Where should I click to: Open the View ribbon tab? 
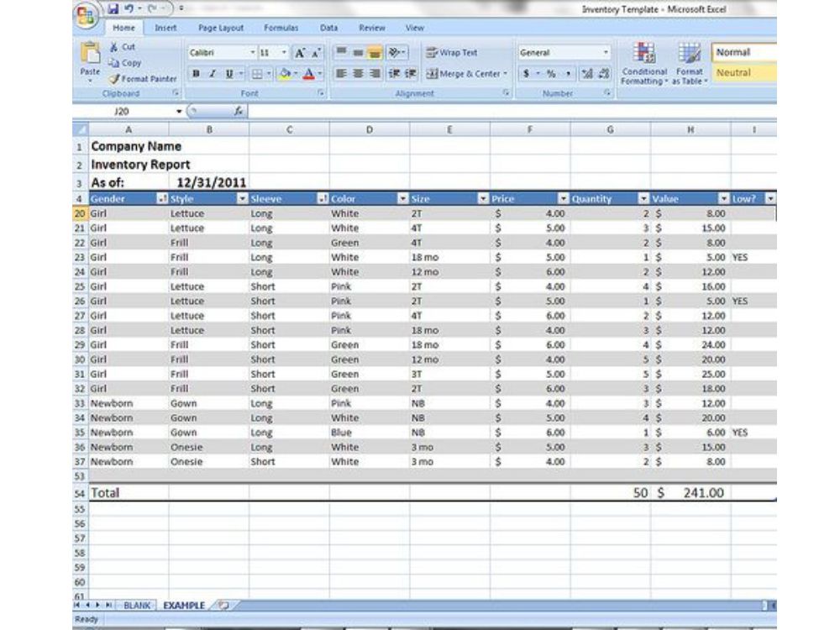(x=415, y=28)
